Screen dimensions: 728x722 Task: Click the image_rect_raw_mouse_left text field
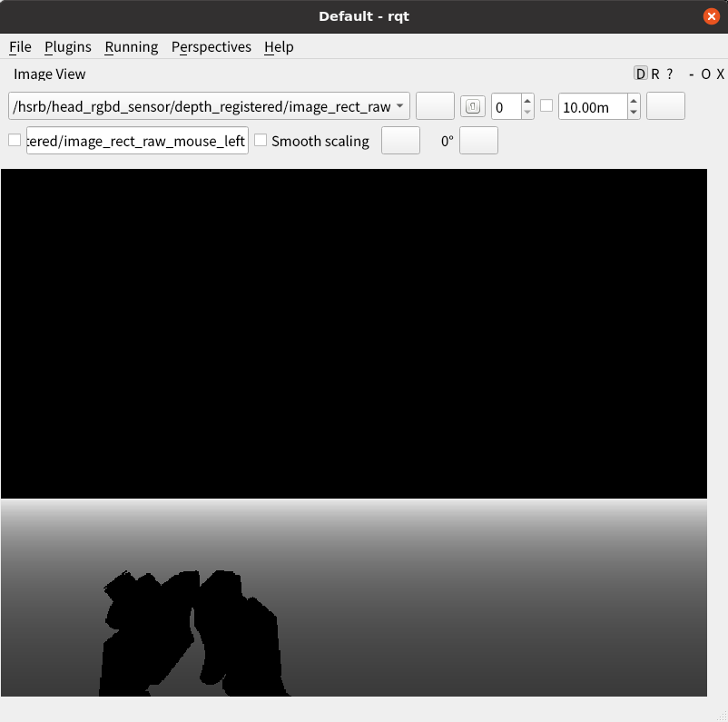tap(137, 141)
